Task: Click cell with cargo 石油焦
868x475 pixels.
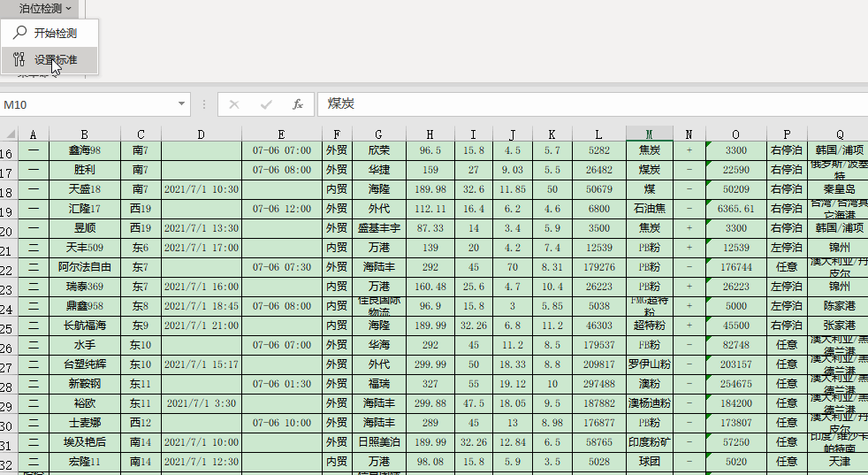Action: click(x=650, y=209)
